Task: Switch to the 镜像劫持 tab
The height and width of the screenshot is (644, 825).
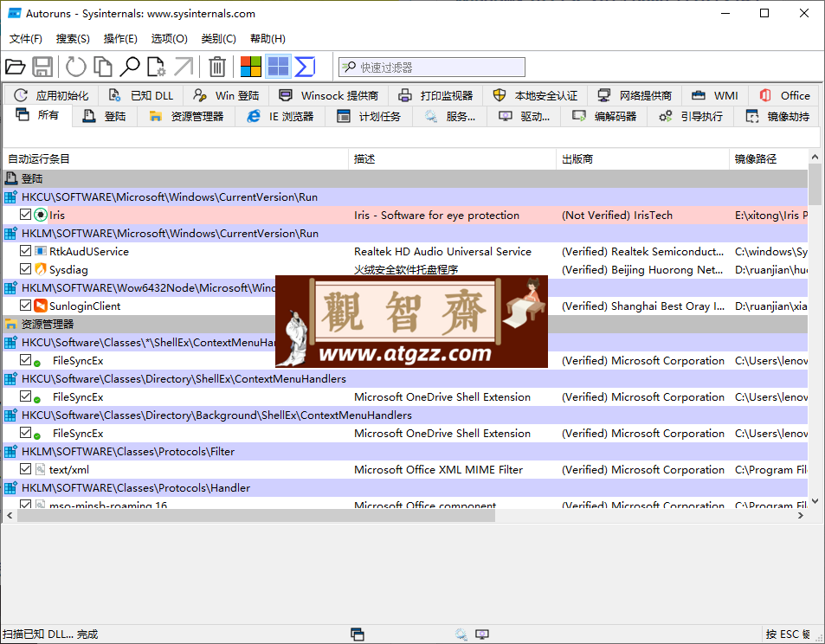Action: [777, 116]
